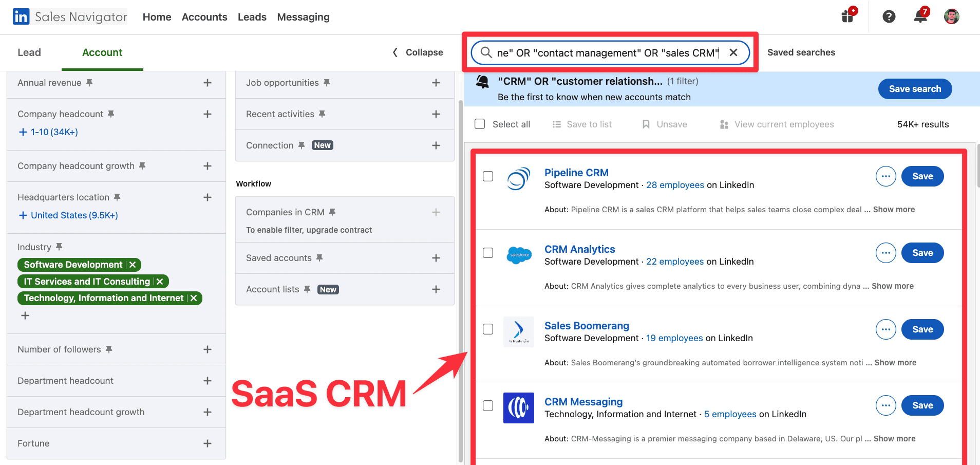Viewport: 980px width, 465px height.
Task: Expand the Annual revenue filter
Action: point(208,83)
